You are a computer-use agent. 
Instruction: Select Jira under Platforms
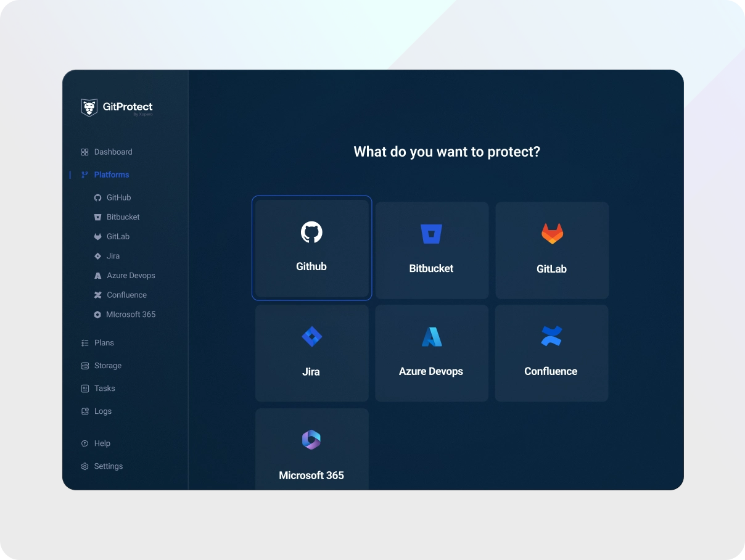click(113, 256)
